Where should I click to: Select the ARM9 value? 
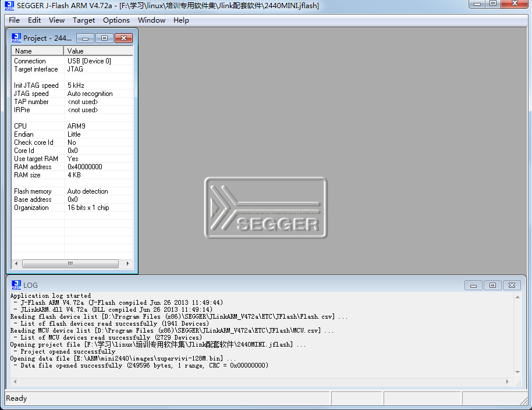click(x=76, y=126)
